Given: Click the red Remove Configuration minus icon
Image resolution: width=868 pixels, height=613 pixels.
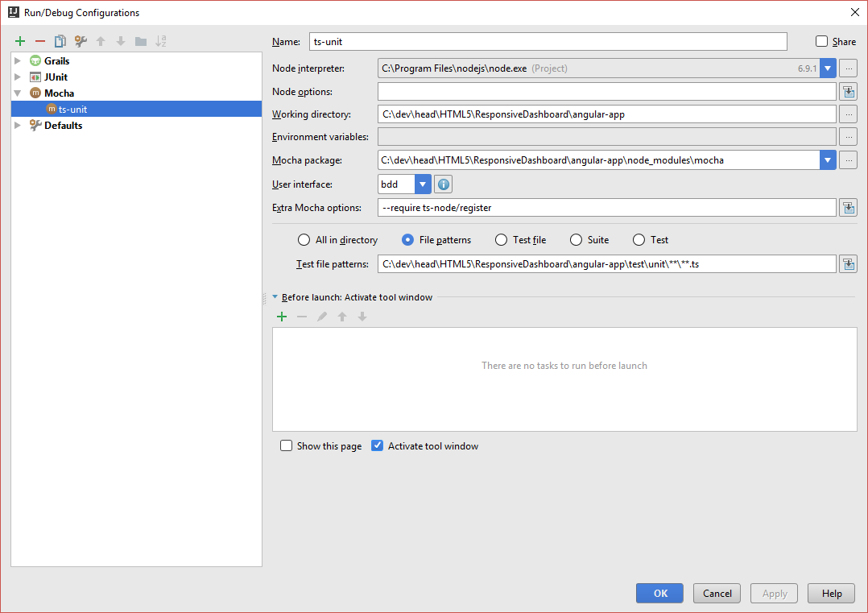Looking at the screenshot, I should pyautogui.click(x=40, y=41).
